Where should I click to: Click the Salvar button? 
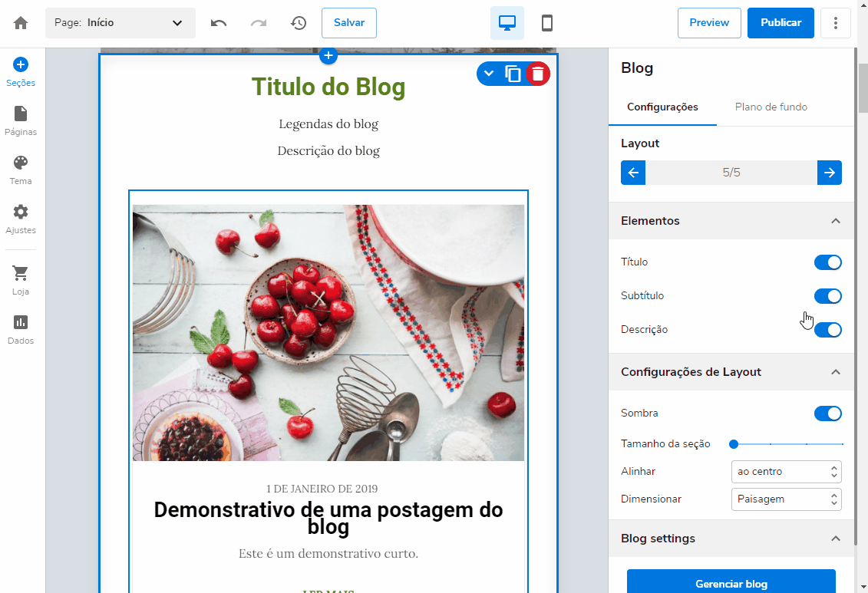tap(348, 23)
